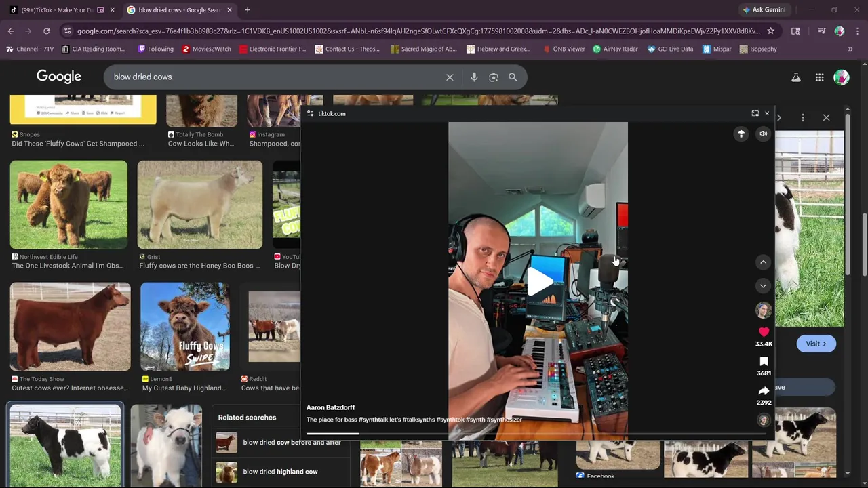
Task: View site information icon in address bar
Action: pyautogui.click(x=66, y=31)
